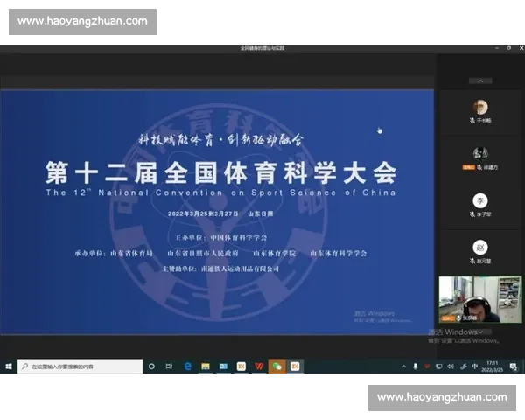Click the red tray icon beside microphone

click(x=427, y=367)
